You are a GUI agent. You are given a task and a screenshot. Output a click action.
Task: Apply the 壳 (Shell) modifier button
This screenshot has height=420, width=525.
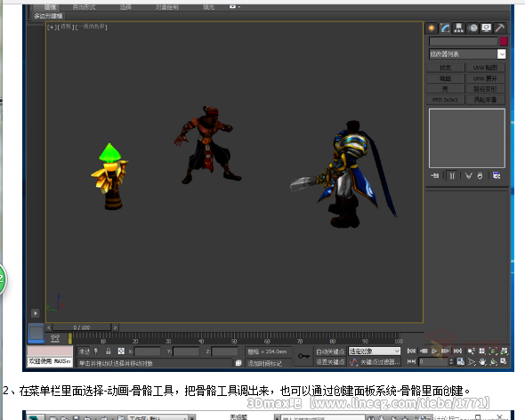click(445, 89)
